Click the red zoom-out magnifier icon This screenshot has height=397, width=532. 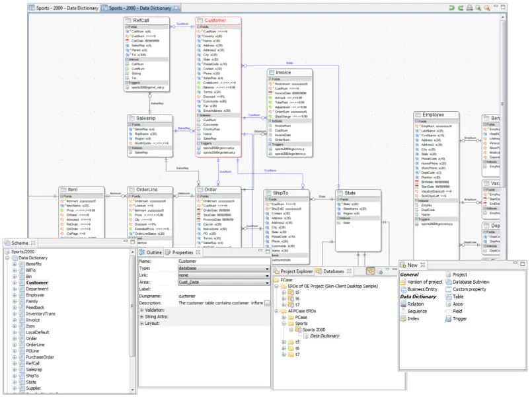click(487, 8)
